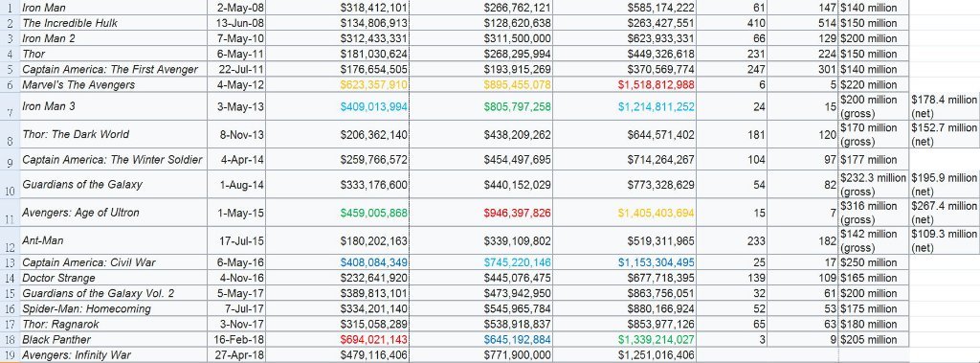Select the Ant-Man title cell
Screen dimensions: 980x363
tap(113, 240)
